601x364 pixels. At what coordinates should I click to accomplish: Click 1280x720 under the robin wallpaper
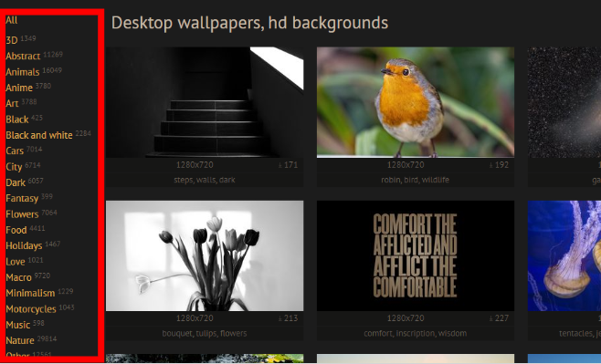pyautogui.click(x=406, y=165)
